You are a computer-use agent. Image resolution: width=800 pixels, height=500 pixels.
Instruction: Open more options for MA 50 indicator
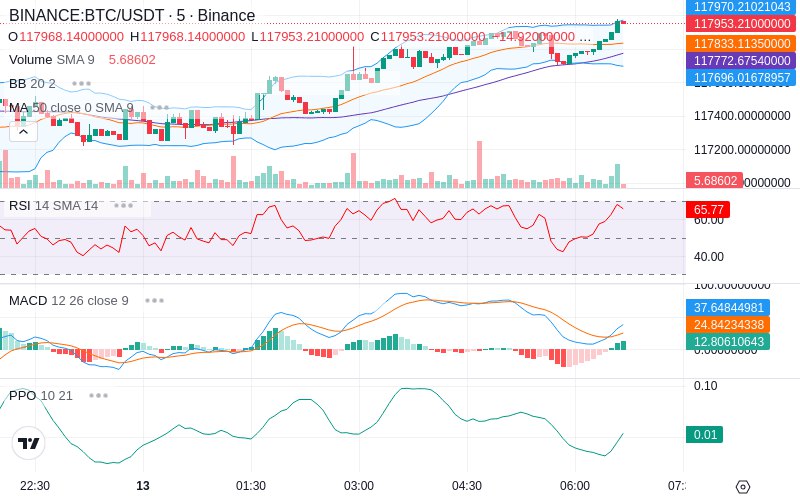[159, 108]
